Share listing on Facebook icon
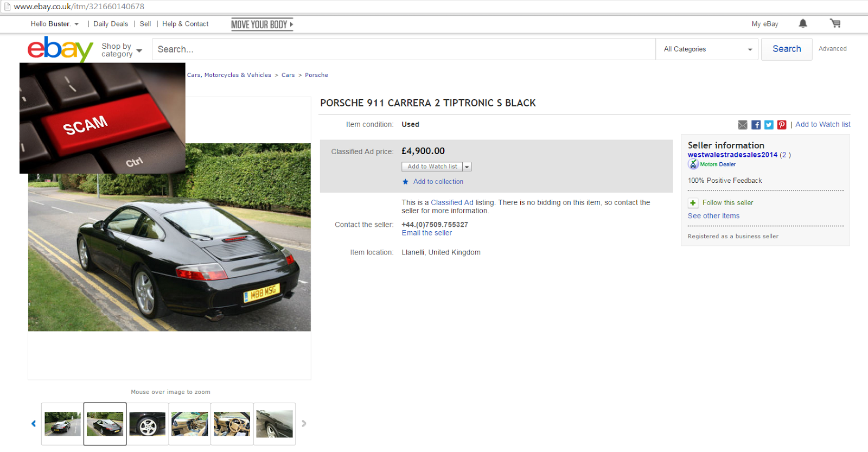Screen dimensions: 868x452 (756, 125)
